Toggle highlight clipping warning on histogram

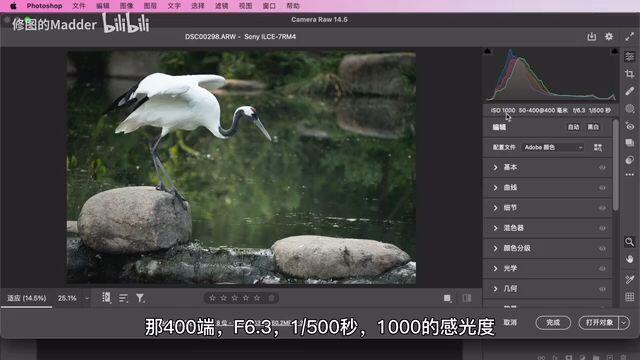tap(614, 51)
